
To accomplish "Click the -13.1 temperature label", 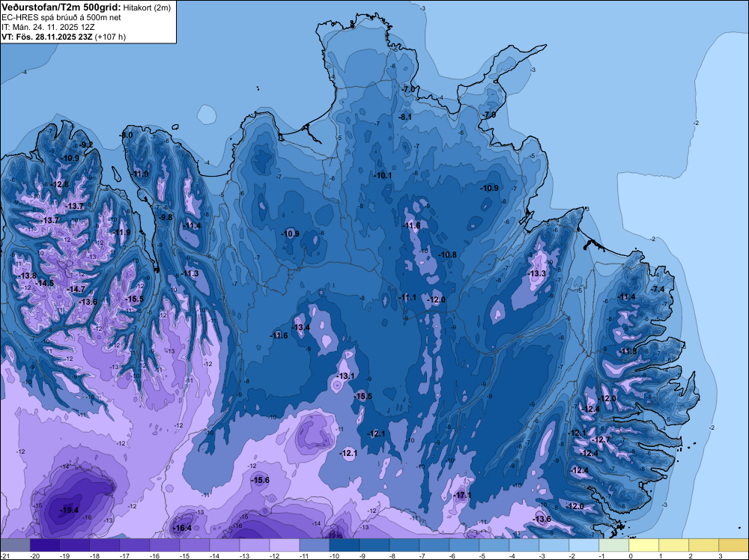I will (x=345, y=376).
